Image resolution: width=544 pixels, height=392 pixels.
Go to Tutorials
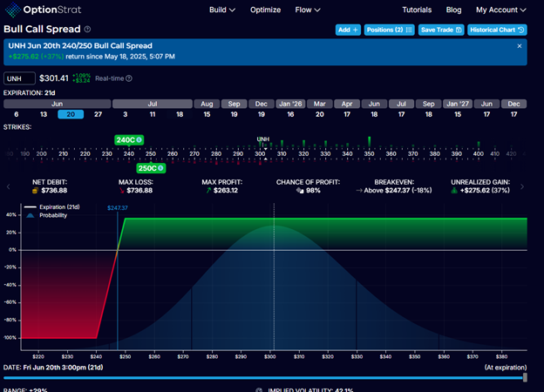(417, 10)
